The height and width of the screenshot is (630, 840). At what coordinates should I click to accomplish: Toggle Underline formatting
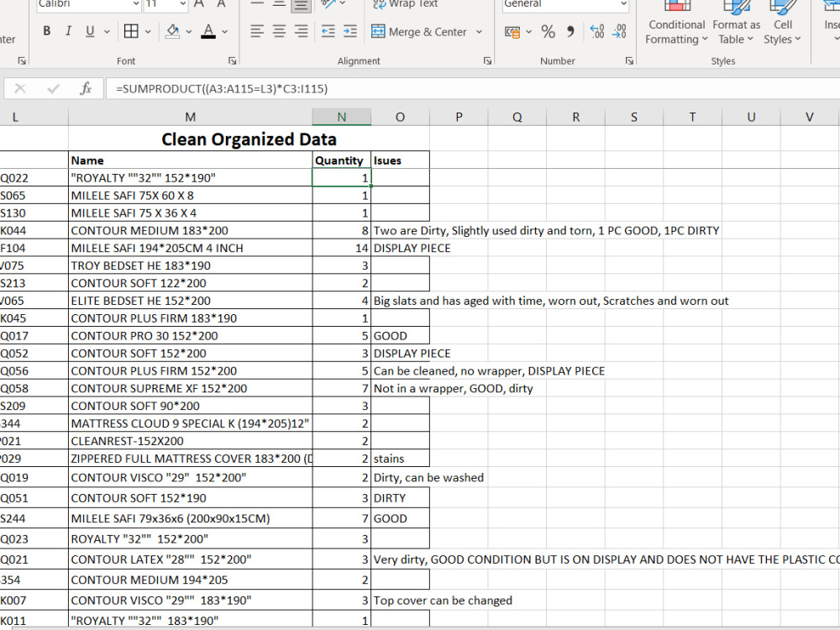pyautogui.click(x=90, y=32)
